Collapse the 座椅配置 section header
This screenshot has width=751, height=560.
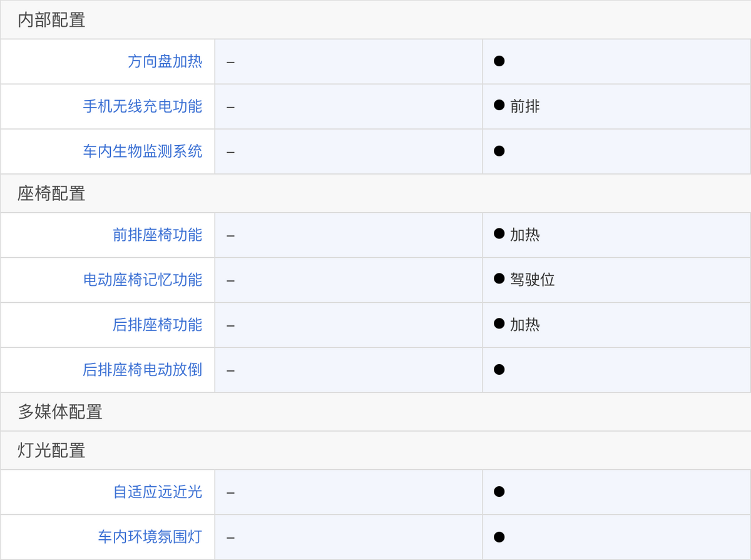[x=375, y=193]
